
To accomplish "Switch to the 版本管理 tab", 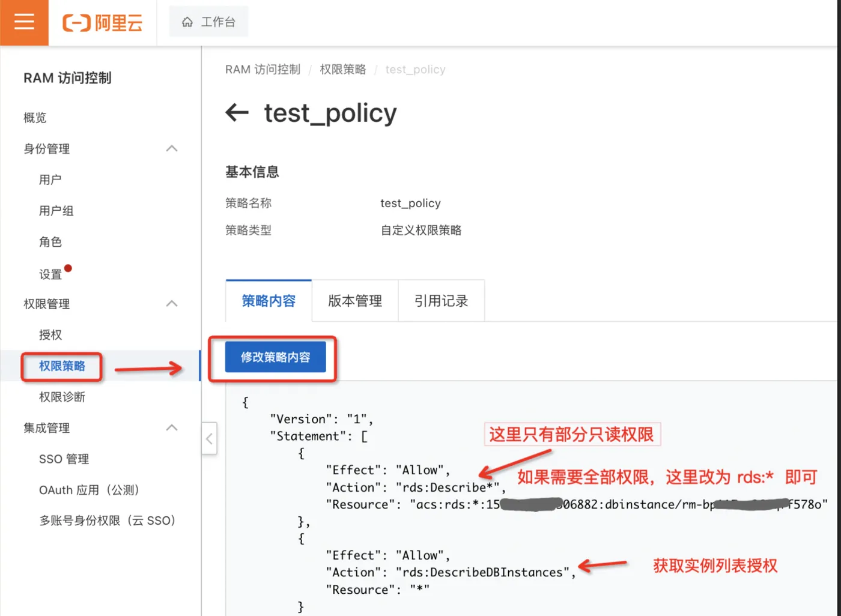I will [355, 301].
